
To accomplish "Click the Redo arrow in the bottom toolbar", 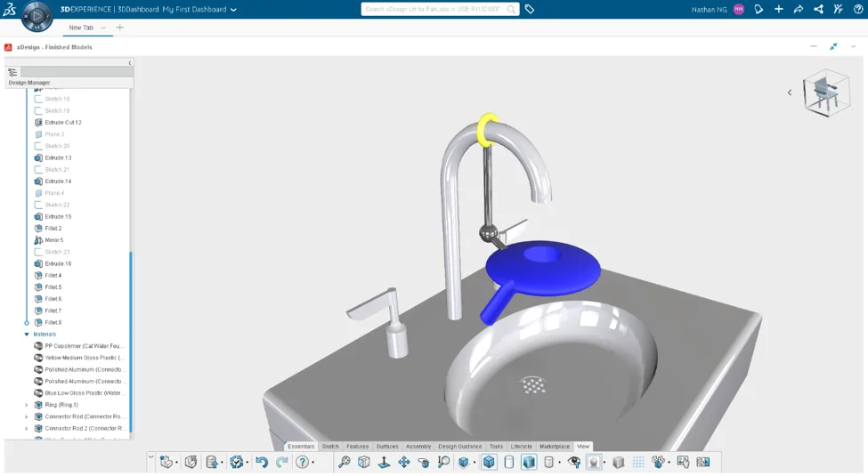I will (x=281, y=462).
